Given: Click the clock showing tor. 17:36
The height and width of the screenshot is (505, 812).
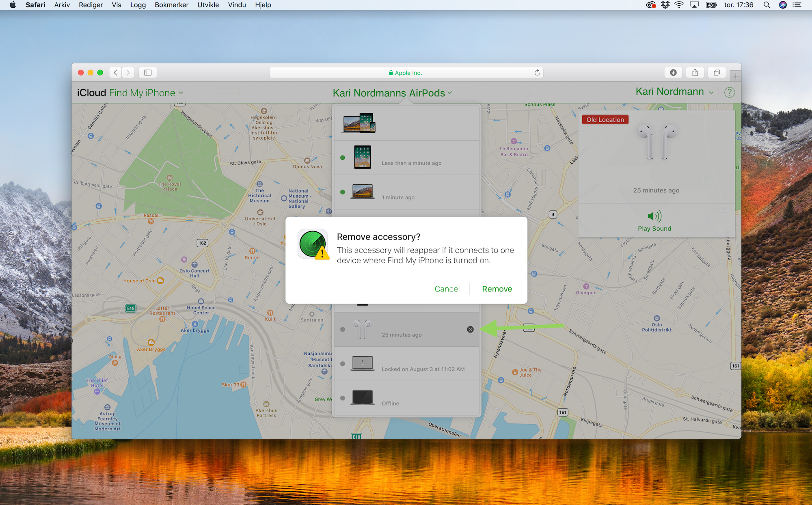Looking at the screenshot, I should [739, 5].
